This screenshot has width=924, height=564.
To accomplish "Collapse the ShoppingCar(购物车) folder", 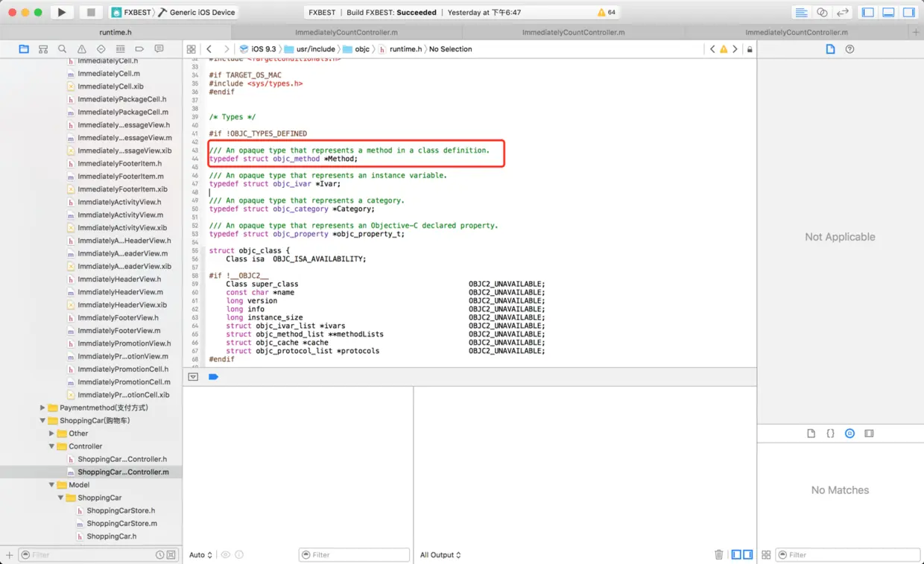I will click(42, 420).
